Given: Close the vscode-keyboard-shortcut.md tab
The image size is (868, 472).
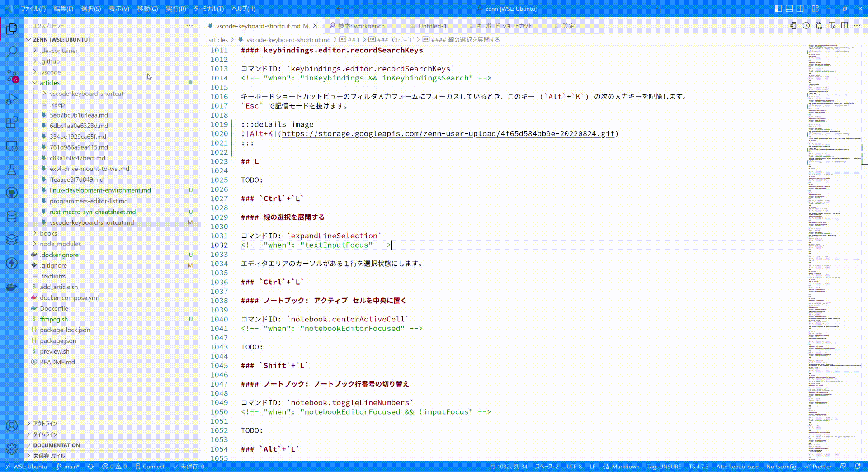Looking at the screenshot, I should (316, 26).
